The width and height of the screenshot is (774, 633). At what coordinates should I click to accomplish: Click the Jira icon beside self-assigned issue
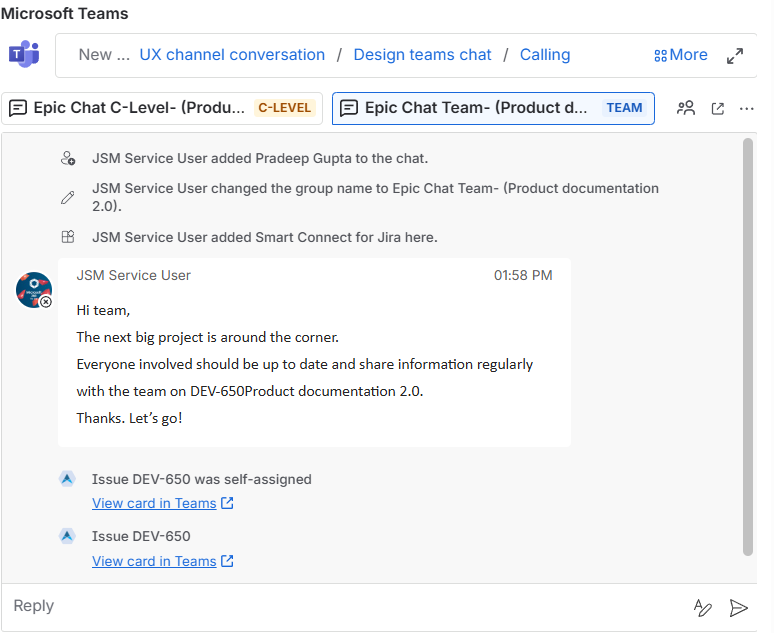pyautogui.click(x=67, y=479)
